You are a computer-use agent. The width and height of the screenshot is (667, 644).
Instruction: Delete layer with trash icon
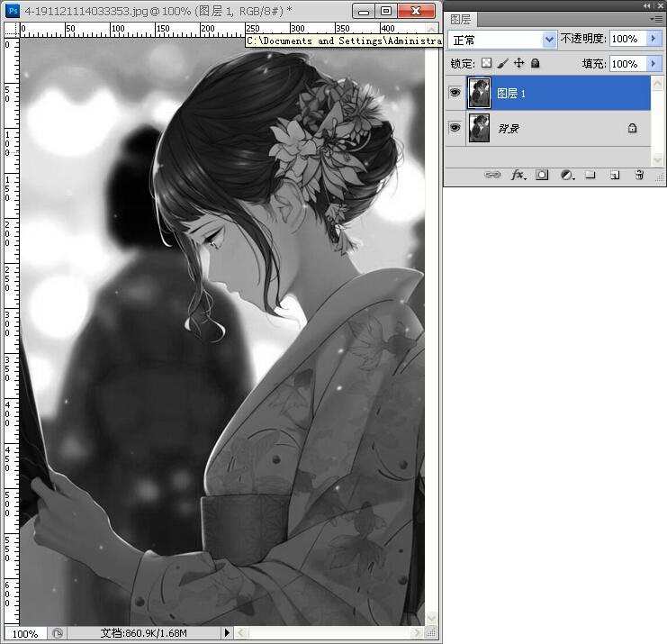[x=639, y=175]
